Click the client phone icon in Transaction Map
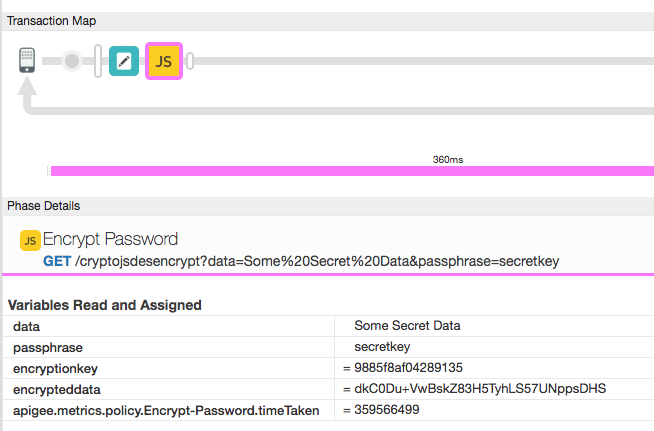654x431 pixels. point(28,61)
